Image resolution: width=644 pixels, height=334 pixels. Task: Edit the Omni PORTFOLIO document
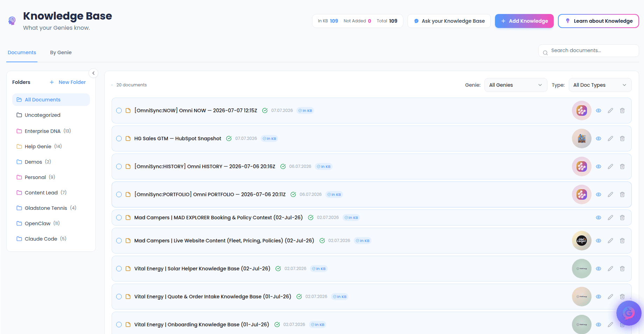point(610,194)
